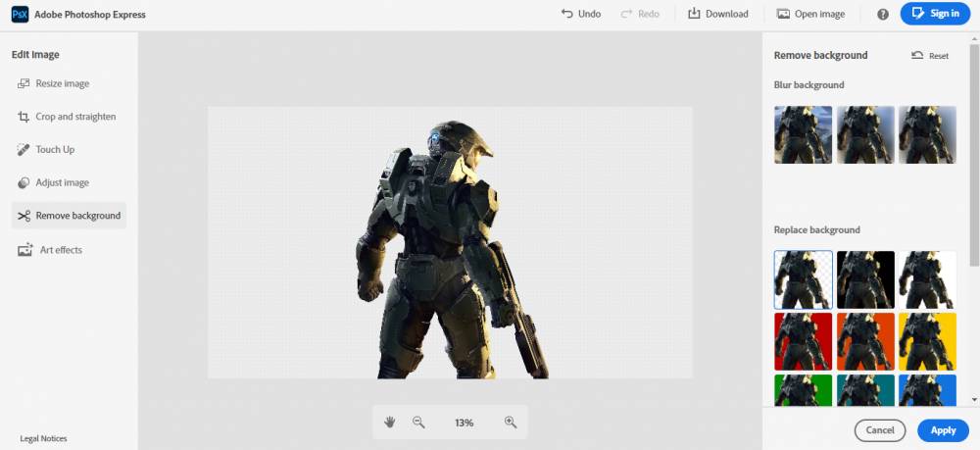Click the Remove background panel title
Image resolution: width=980 pixels, height=450 pixels.
pyautogui.click(x=820, y=55)
